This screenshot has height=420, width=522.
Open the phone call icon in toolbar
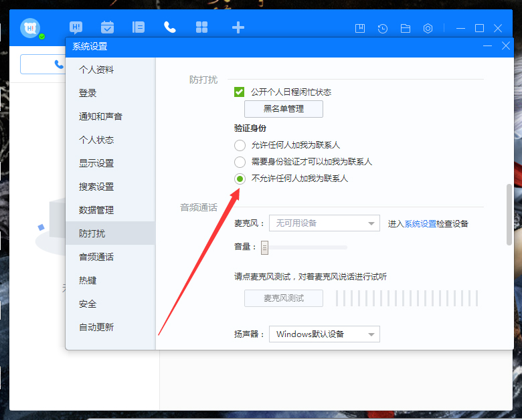pyautogui.click(x=170, y=27)
